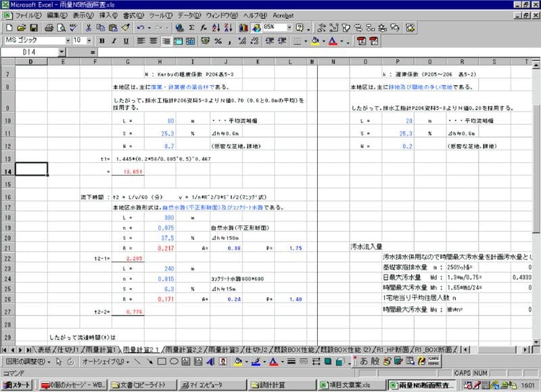The height and width of the screenshot is (392, 541).
Task: Open the undo history dropdown arrow
Action: pyautogui.click(x=149, y=28)
